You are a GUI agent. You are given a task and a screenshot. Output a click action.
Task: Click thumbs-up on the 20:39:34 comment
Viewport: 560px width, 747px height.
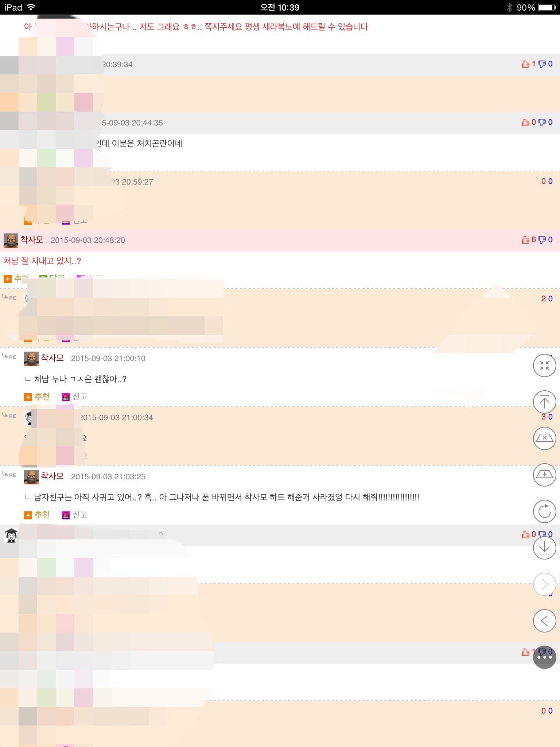(x=526, y=64)
